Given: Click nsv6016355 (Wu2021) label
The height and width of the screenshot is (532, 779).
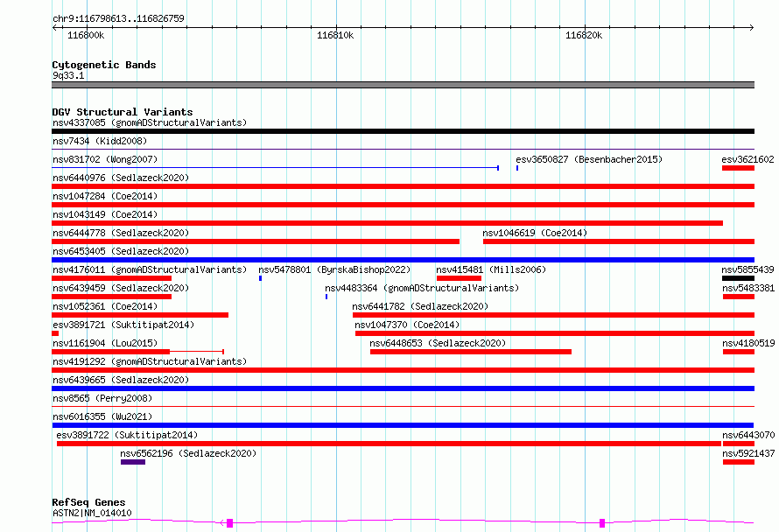Looking at the screenshot, I should [102, 416].
